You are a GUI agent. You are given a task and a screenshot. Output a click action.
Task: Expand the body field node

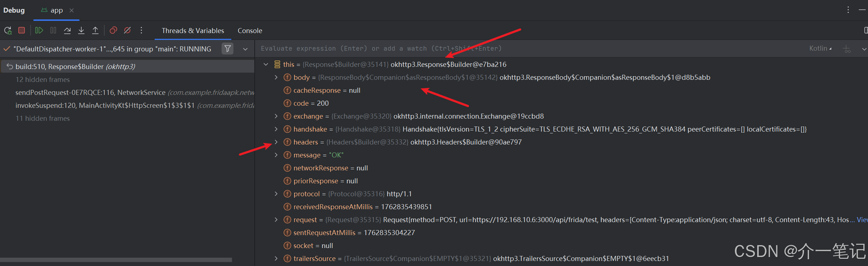276,77
